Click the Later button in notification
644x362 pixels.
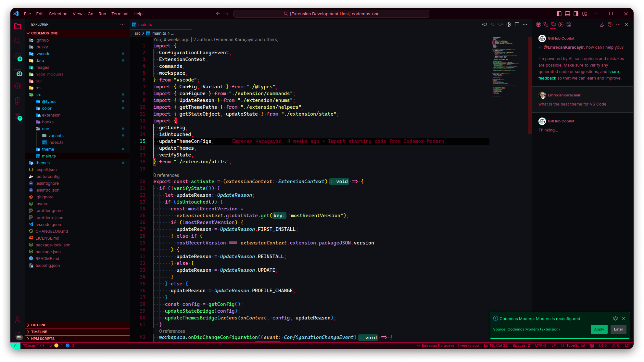pyautogui.click(x=618, y=329)
